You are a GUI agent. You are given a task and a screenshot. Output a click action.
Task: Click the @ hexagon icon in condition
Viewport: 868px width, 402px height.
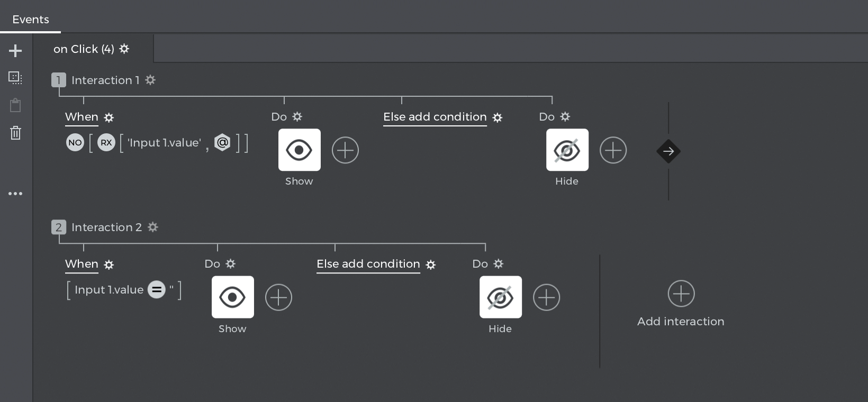[x=222, y=142]
